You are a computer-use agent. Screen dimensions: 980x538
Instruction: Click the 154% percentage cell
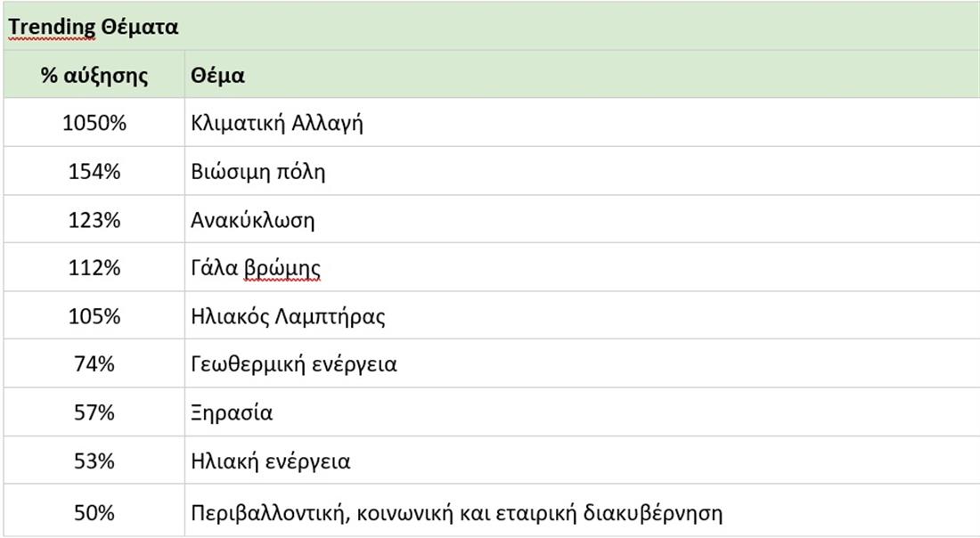coord(94,171)
